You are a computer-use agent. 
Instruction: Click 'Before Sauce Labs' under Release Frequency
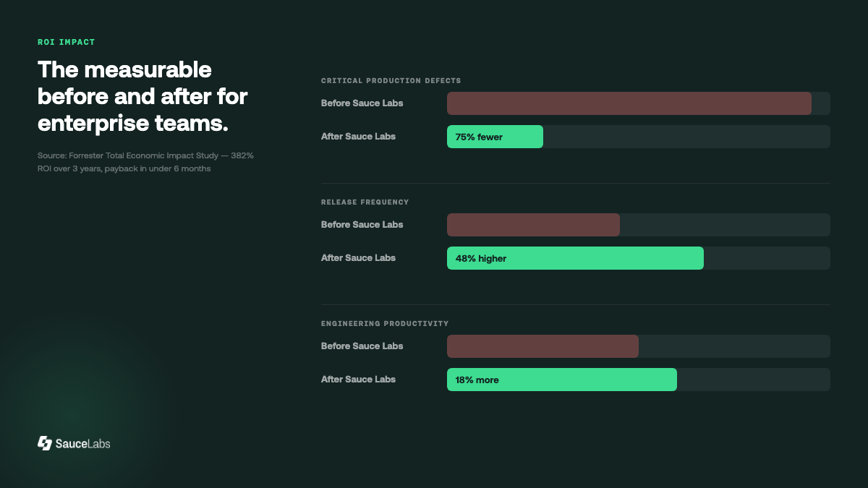pyautogui.click(x=362, y=225)
